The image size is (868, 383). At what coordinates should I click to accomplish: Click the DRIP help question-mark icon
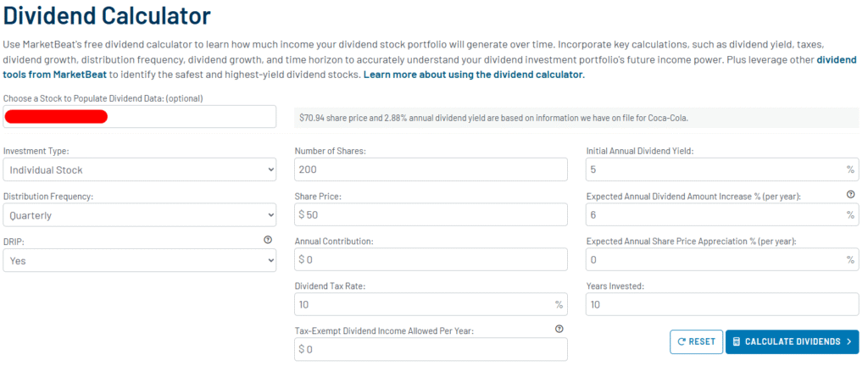tap(268, 240)
